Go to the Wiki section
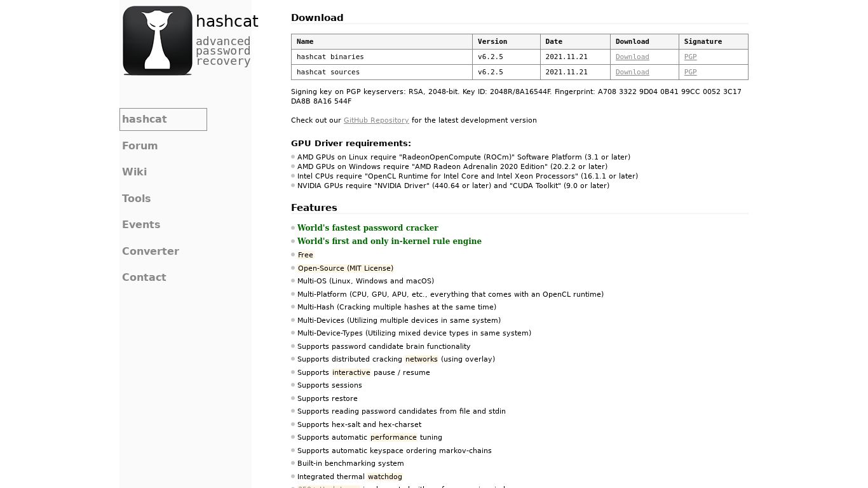 pos(134,172)
